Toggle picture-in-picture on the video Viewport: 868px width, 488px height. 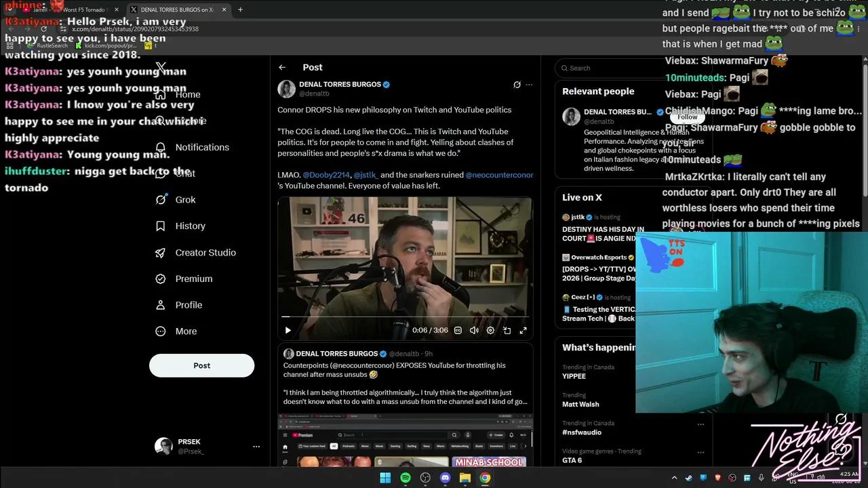click(507, 330)
